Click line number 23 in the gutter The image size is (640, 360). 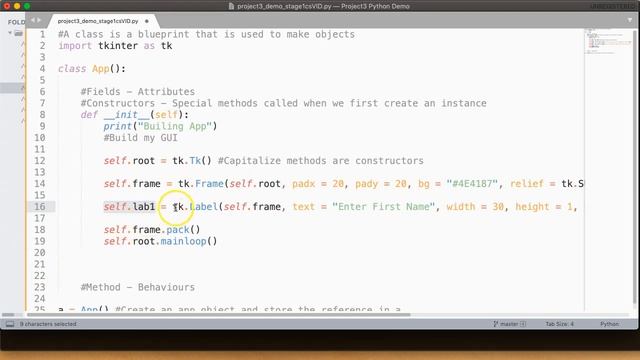tap(40, 287)
